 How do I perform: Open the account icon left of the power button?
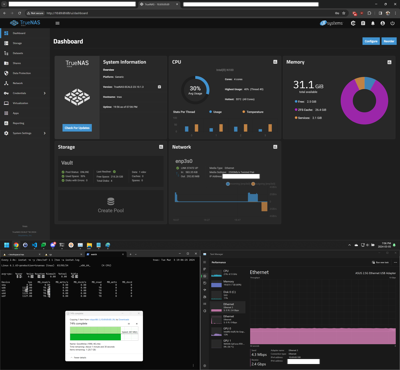coord(383,23)
